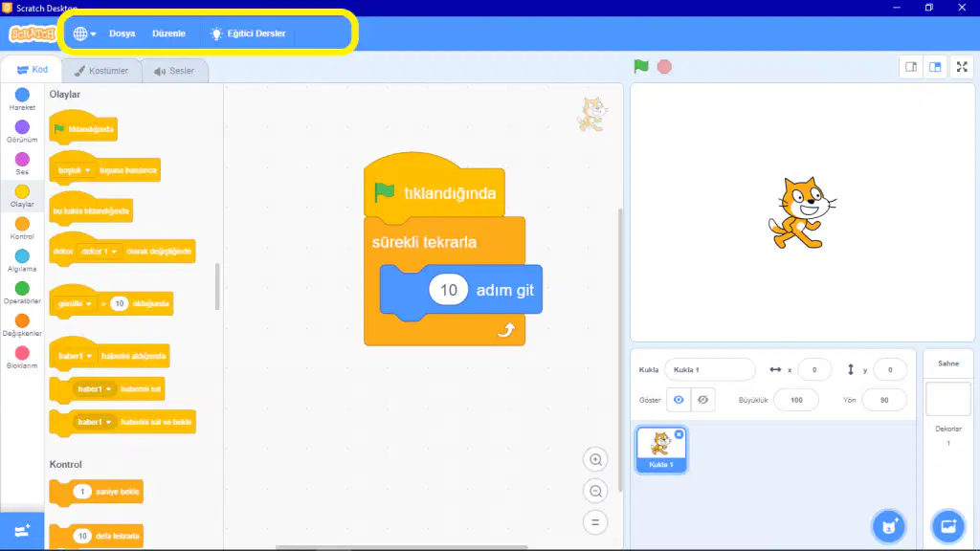Screen dimensions: 980x551
Task: Reset workspace zoom with equals icon
Action: [x=595, y=522]
